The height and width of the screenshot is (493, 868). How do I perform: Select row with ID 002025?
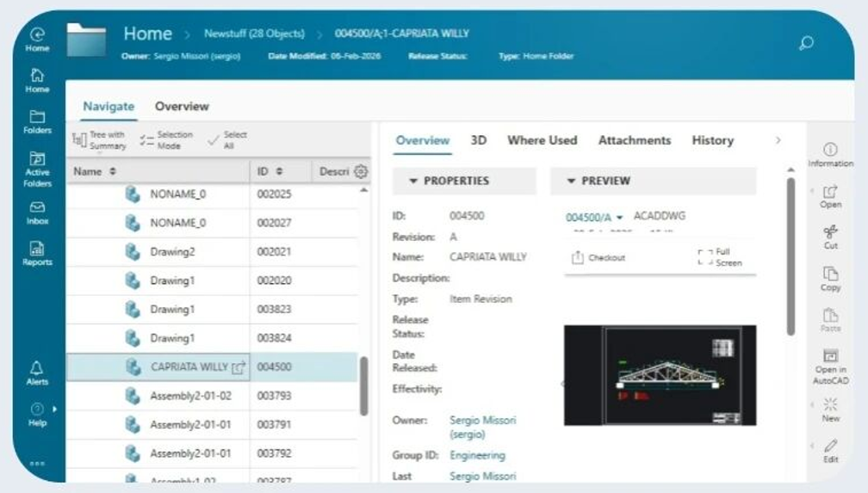(x=212, y=194)
